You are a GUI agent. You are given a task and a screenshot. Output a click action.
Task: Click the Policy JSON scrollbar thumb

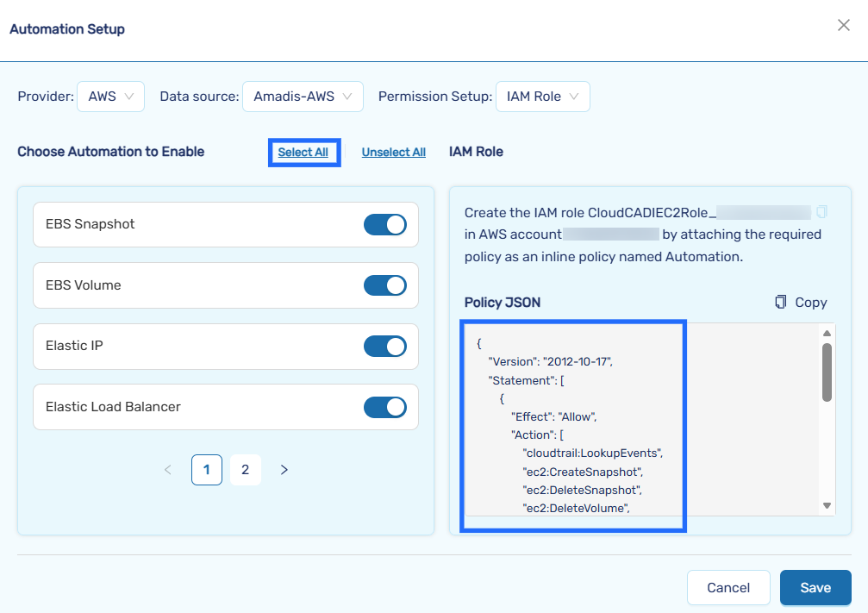[827, 372]
